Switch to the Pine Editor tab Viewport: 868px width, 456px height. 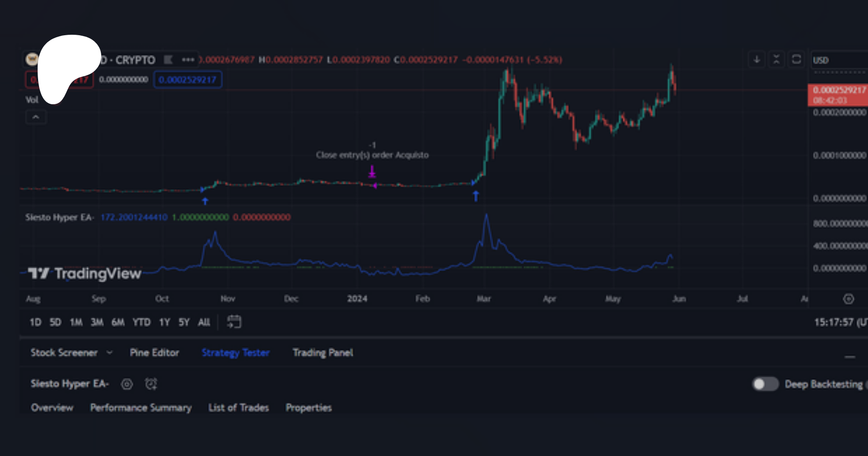tap(154, 353)
